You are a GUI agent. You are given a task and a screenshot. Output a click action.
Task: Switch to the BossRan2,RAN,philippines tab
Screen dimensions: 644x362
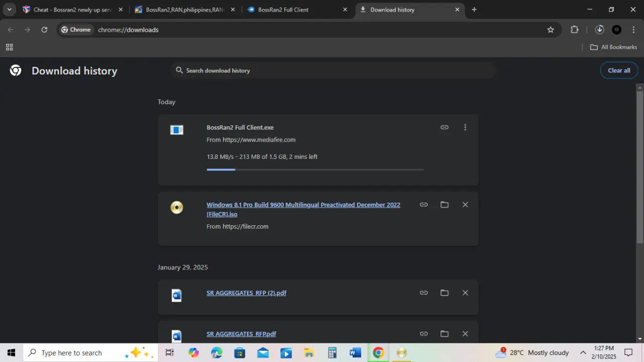point(185,10)
